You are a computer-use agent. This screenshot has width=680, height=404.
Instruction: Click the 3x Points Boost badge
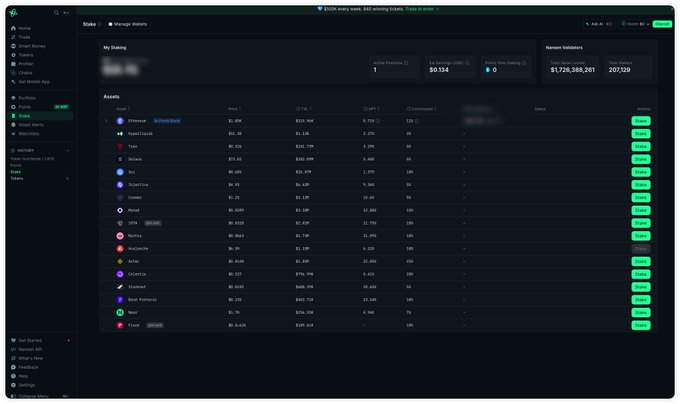click(167, 121)
